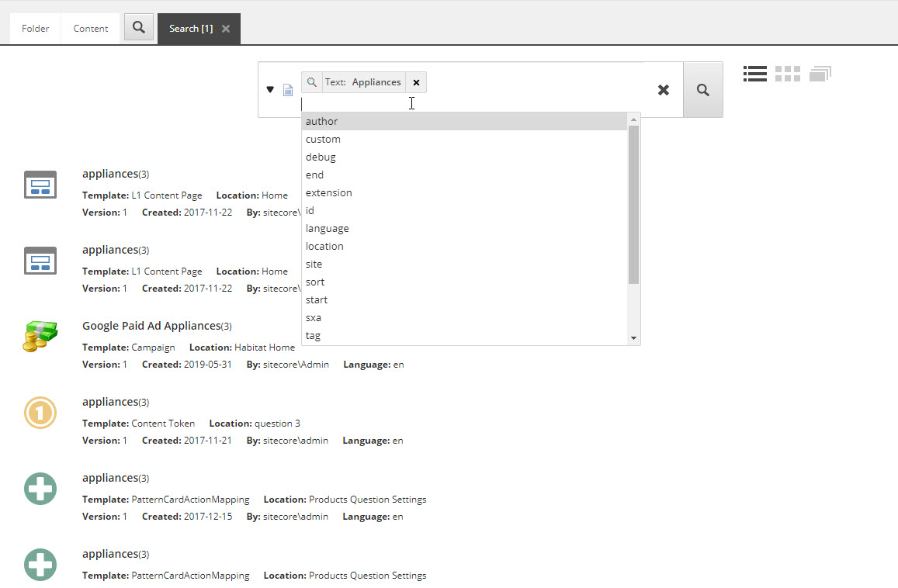Switch to the Content tab
The image size is (898, 588).
pyautogui.click(x=91, y=29)
